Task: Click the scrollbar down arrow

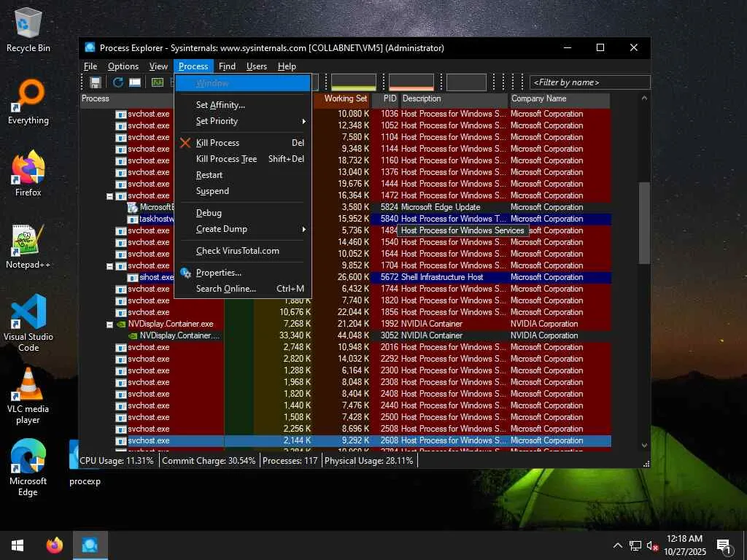Action: [x=644, y=446]
